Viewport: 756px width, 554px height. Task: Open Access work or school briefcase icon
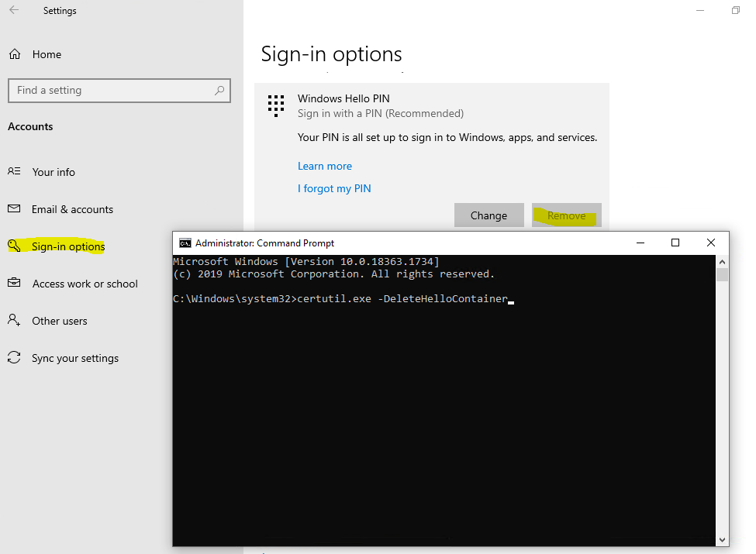tap(14, 283)
